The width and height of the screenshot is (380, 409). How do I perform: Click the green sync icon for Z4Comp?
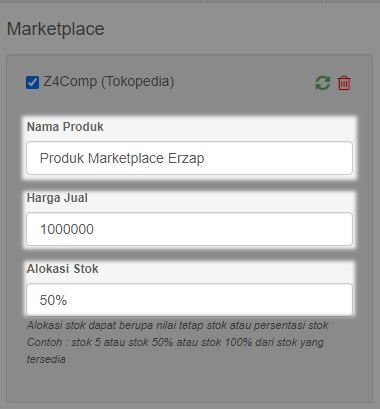(323, 83)
